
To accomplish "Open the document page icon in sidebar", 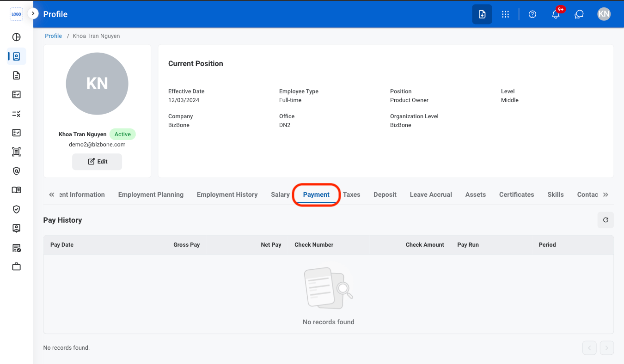I will click(16, 75).
